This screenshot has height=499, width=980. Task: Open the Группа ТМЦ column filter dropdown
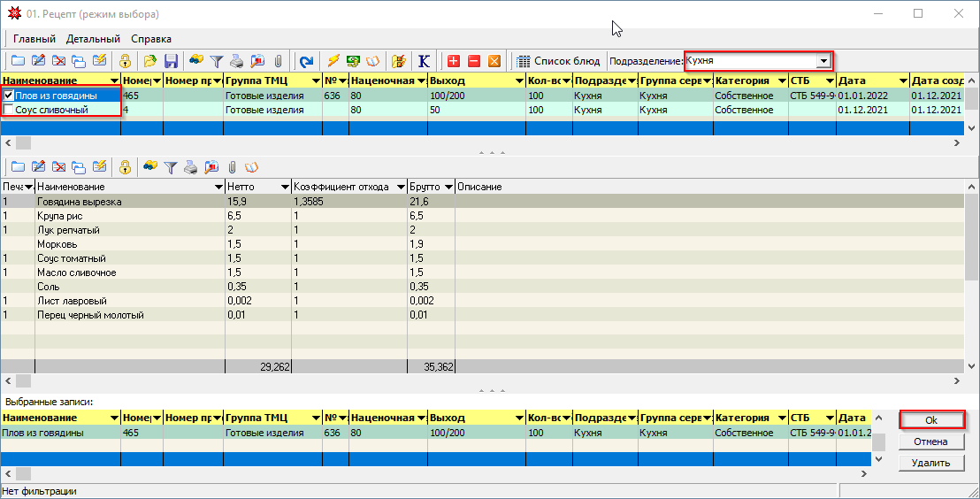(x=315, y=81)
